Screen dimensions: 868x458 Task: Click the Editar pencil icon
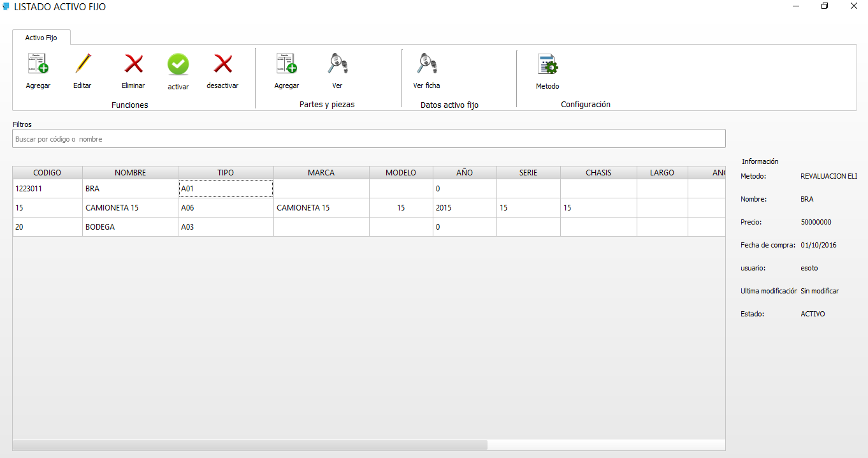coord(82,64)
